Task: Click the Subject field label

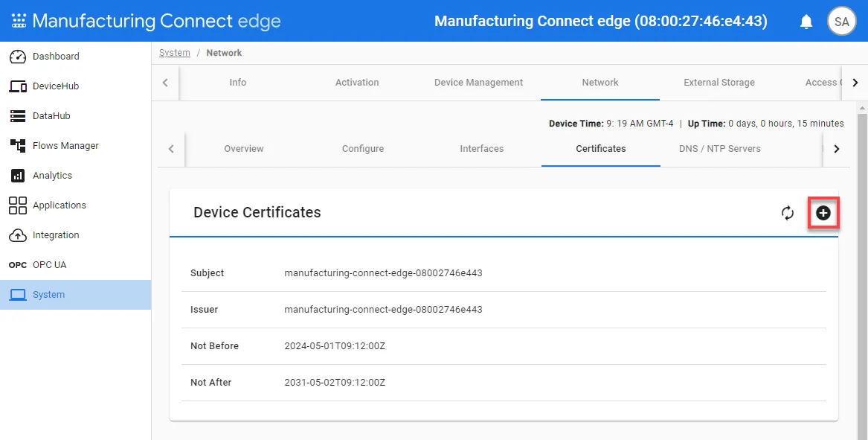Action: [207, 273]
